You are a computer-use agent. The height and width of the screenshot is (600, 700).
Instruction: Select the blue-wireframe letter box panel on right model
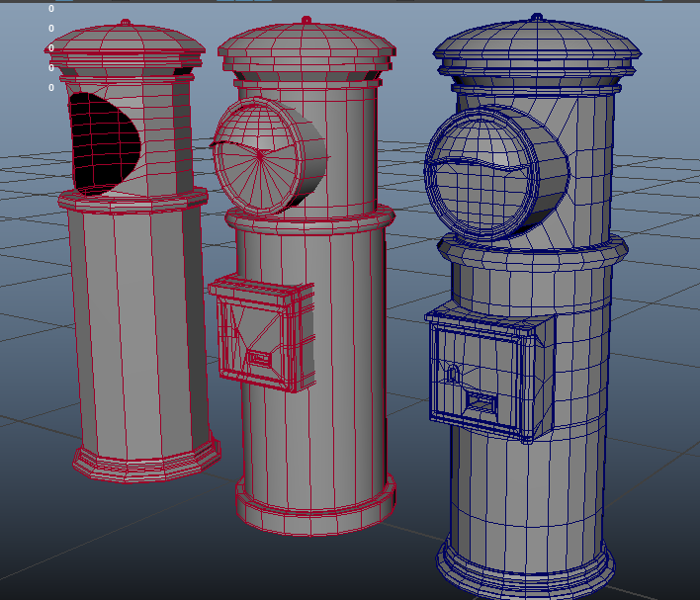coord(490,375)
